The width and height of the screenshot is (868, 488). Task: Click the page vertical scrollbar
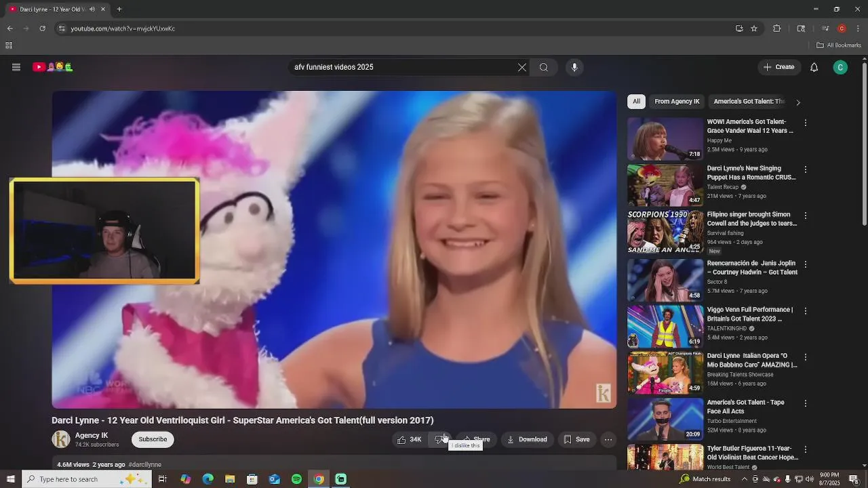click(x=864, y=144)
